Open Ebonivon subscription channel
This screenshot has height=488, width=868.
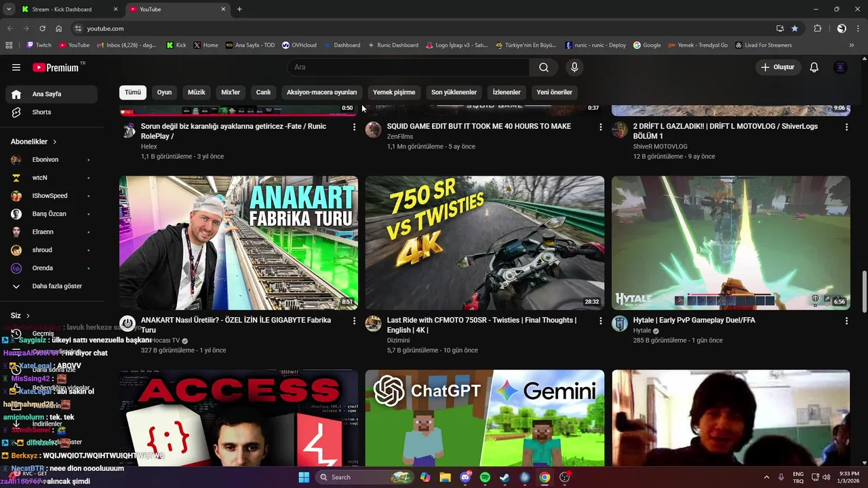coord(52,160)
